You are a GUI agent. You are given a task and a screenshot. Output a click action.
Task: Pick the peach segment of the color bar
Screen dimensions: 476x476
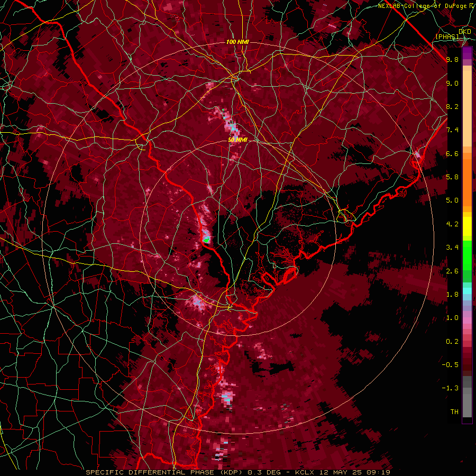(467, 109)
